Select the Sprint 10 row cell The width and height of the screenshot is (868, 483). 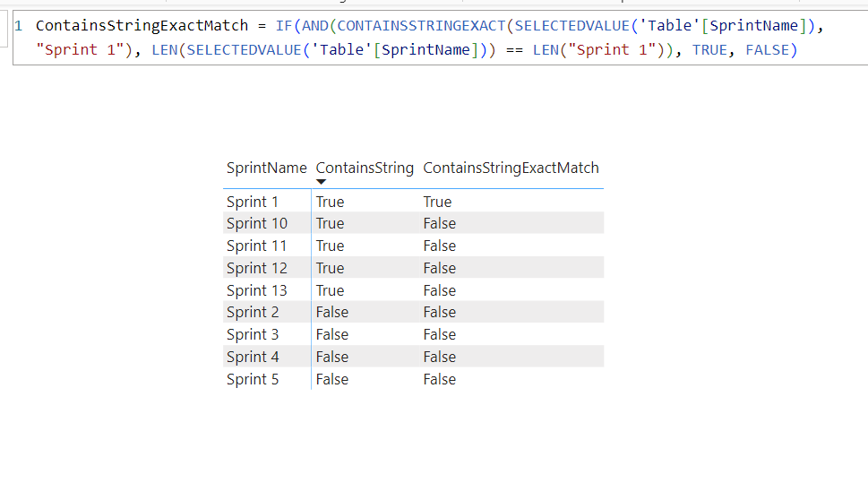pos(257,223)
